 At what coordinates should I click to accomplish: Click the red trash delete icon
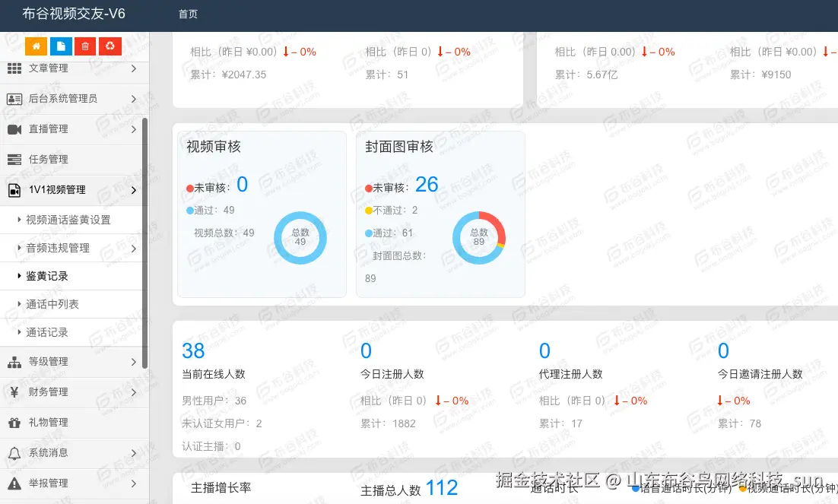[x=84, y=46]
